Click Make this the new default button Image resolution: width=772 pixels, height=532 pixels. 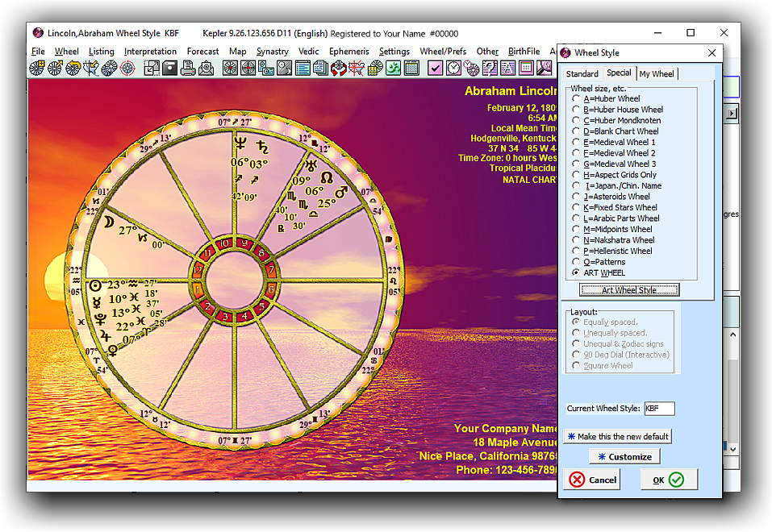click(617, 436)
